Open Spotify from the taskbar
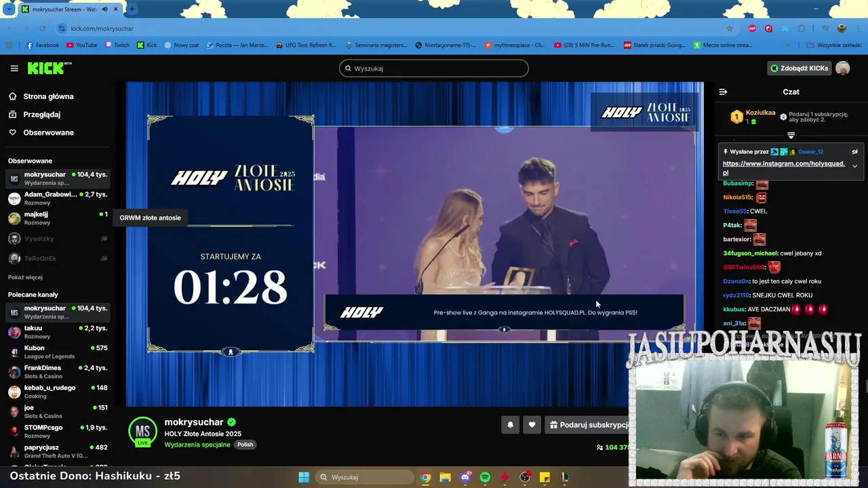Screen dimensions: 868x488 485,477
